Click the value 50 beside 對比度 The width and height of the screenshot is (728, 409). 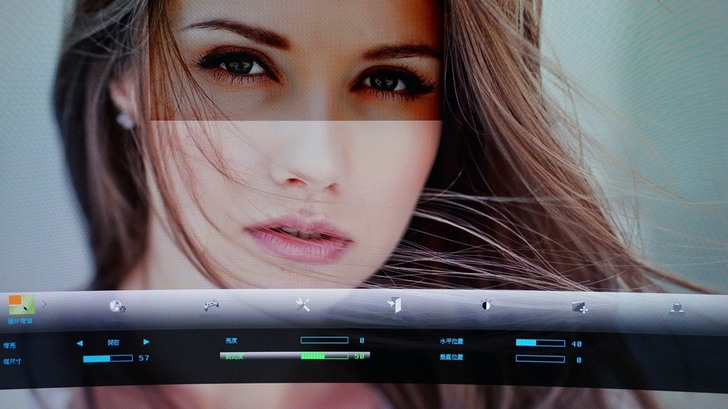(x=359, y=357)
